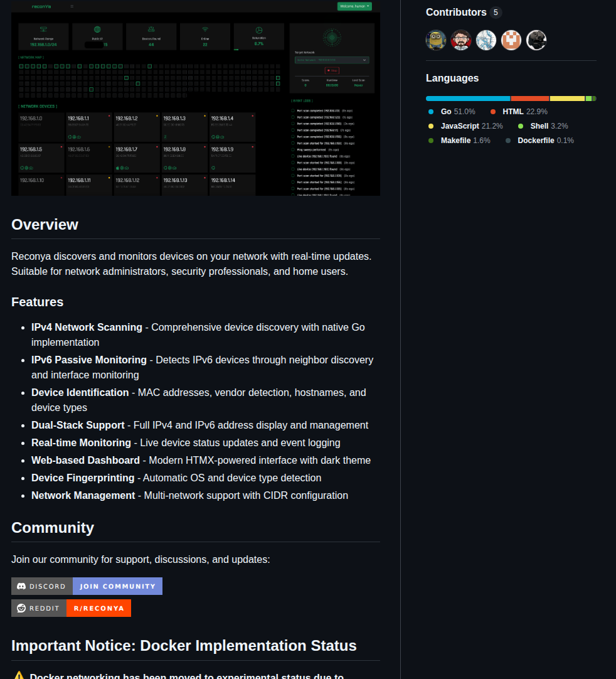
Task: Open the Contributors list heading
Action: point(464,12)
